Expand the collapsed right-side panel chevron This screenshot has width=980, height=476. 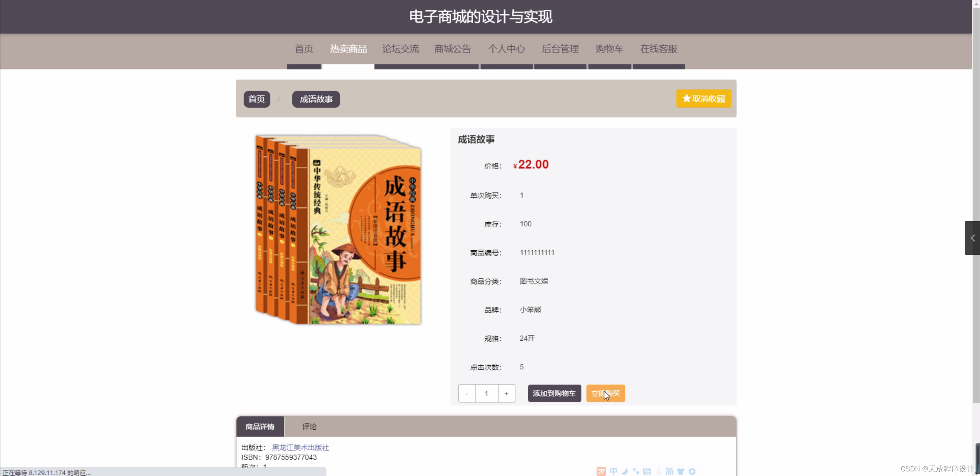pos(972,238)
